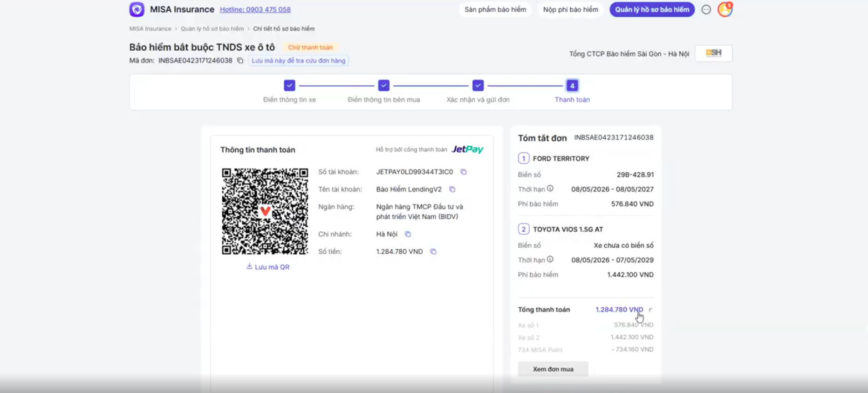Click the Thanh toán step label
Viewport: 868px width, 393px height.
pos(572,100)
